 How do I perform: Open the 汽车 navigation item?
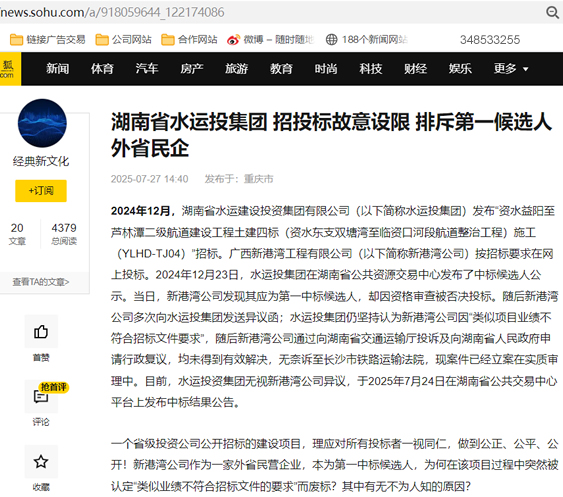pos(147,69)
